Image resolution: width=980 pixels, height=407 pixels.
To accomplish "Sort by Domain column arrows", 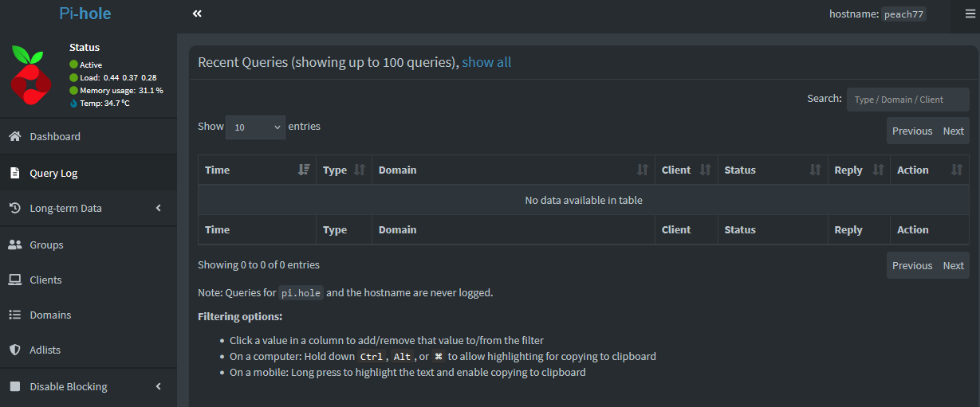I will [643, 170].
